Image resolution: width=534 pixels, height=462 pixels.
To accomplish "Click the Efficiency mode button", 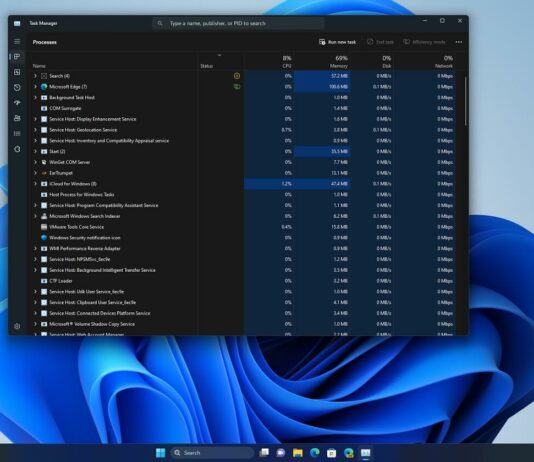I will click(x=424, y=42).
